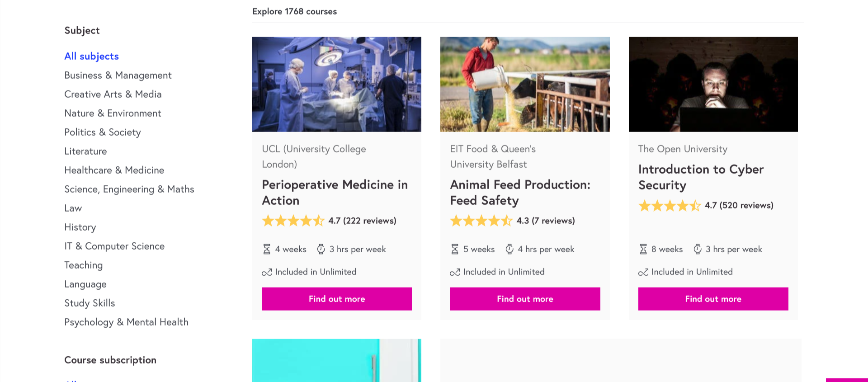This screenshot has width=868, height=382.
Task: Find out more about Perioperative Medicine
Action: 336,299
